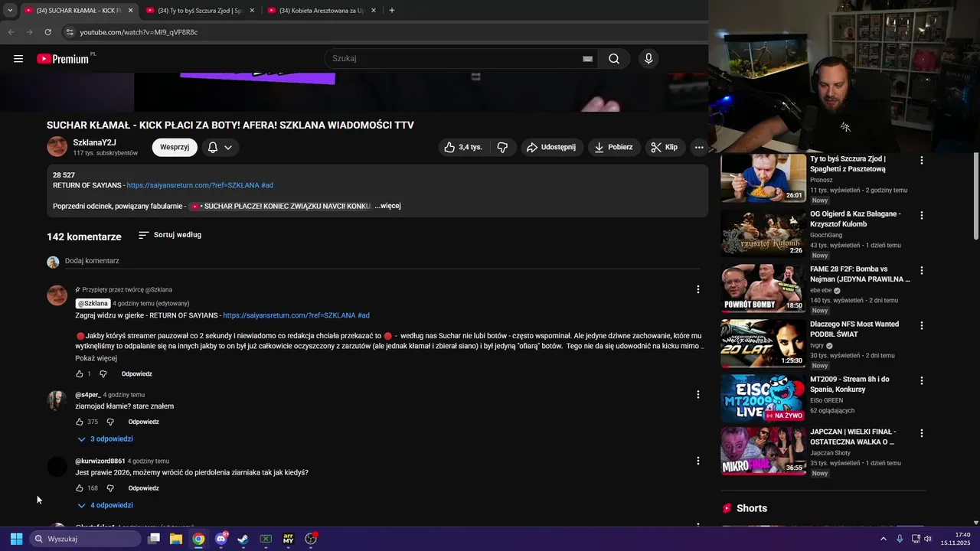Go back in browser history

point(11,32)
